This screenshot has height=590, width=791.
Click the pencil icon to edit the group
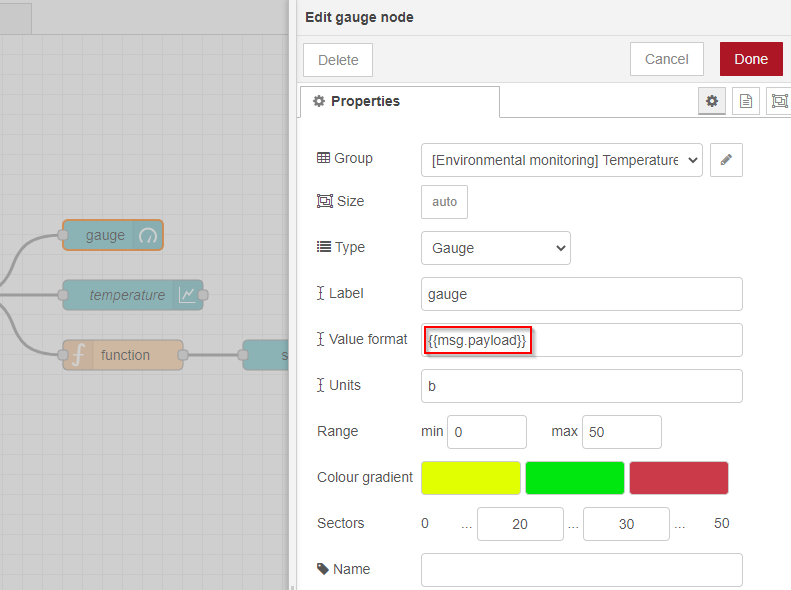coord(726,160)
